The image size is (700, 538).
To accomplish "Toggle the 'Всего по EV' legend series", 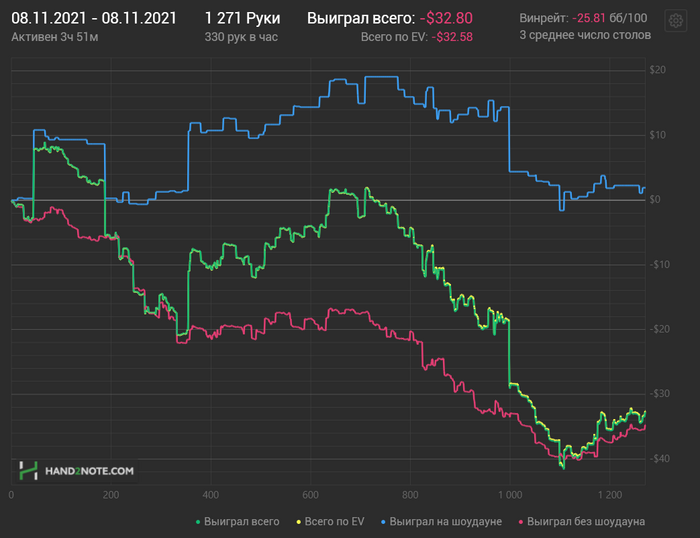I will [330, 521].
